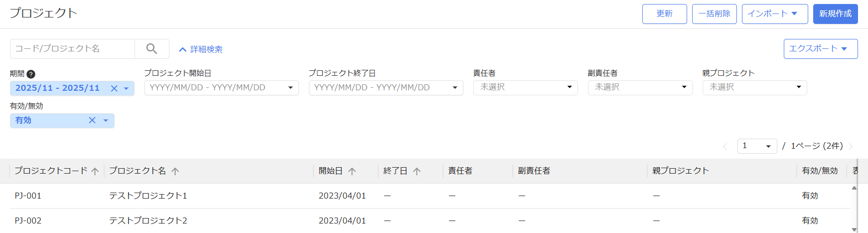Image resolution: width=868 pixels, height=233 pixels.
Task: Click the magnifying glass search icon
Action: click(151, 49)
